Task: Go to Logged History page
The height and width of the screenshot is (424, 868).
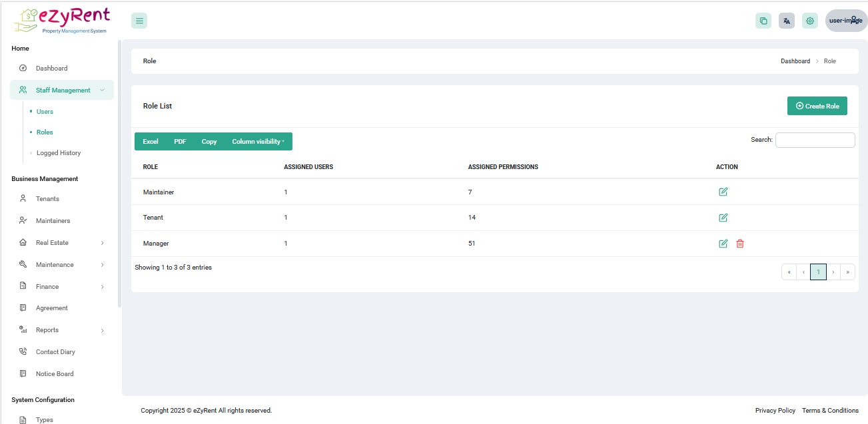Action: [59, 153]
